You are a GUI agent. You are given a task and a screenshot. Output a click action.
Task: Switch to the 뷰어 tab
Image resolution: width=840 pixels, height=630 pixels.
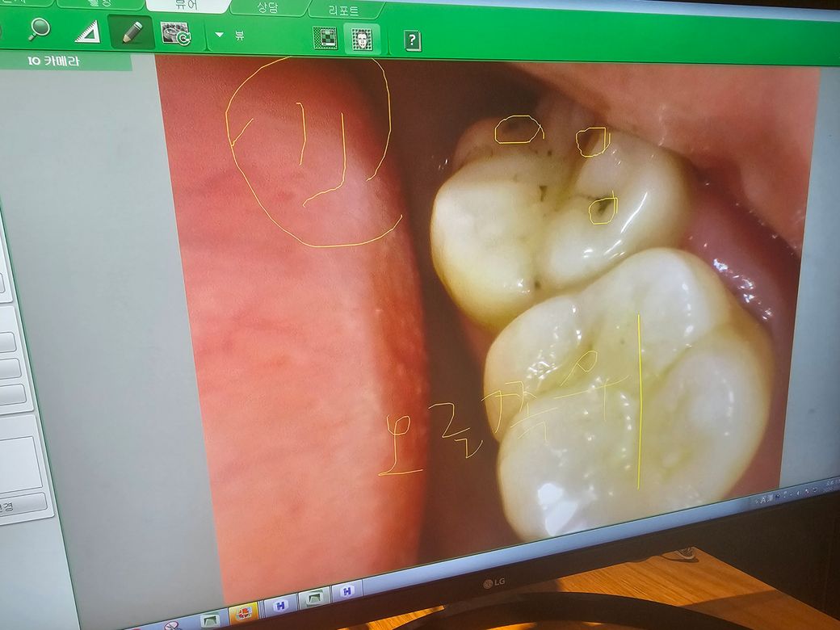(x=187, y=5)
